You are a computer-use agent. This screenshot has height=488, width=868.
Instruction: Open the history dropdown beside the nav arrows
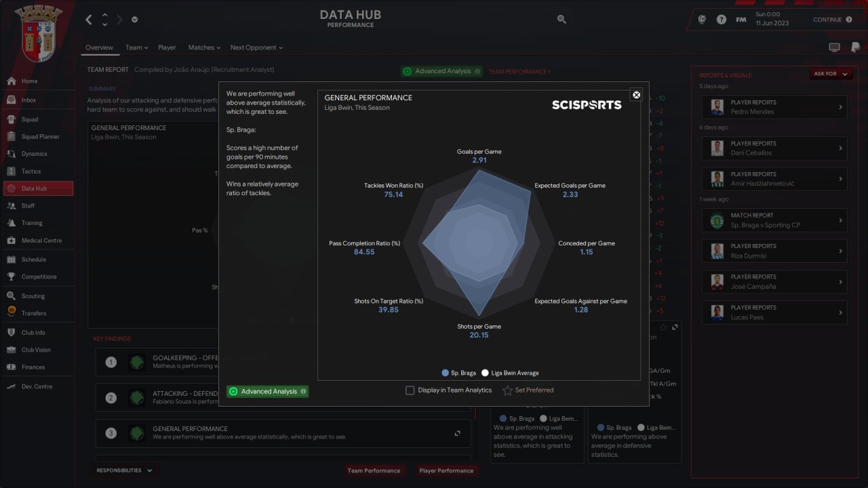(x=134, y=20)
